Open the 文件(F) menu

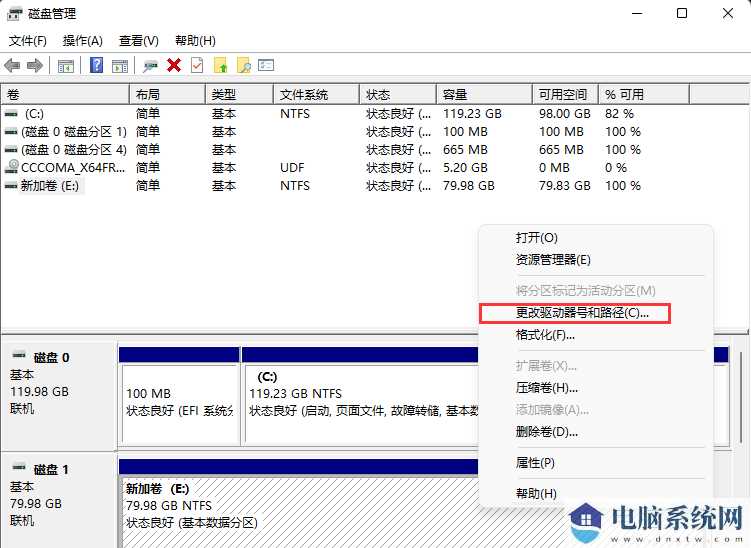(28, 41)
